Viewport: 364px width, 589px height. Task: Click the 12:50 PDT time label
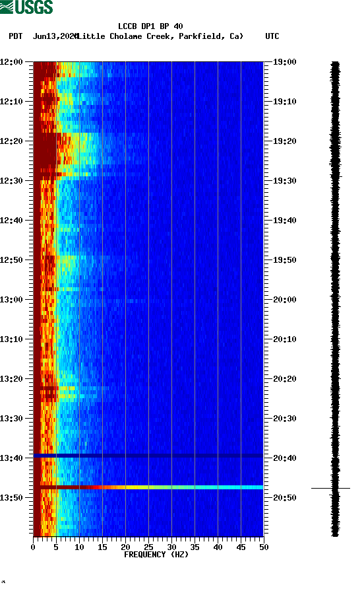point(12,260)
